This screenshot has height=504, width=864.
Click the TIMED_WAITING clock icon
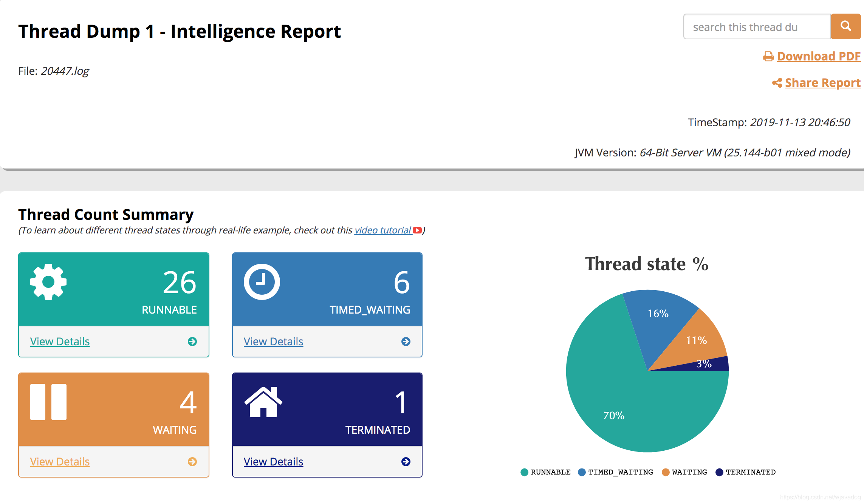262,282
